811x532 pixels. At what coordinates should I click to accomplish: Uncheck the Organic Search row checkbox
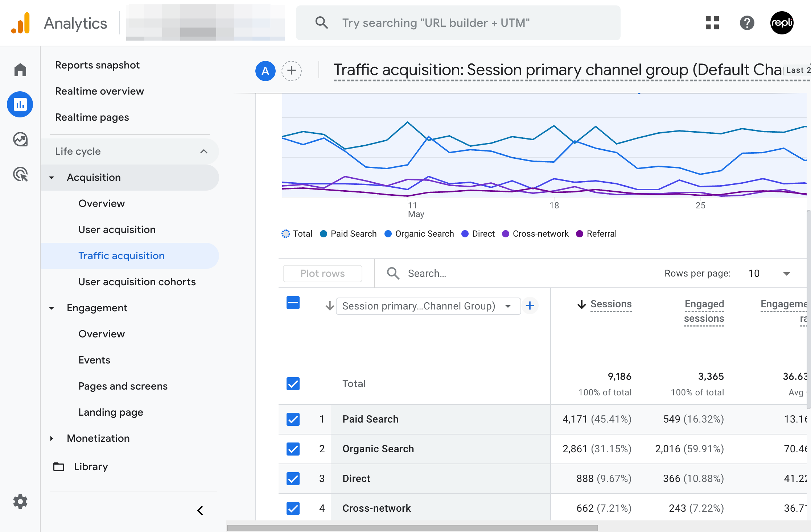coord(293,449)
